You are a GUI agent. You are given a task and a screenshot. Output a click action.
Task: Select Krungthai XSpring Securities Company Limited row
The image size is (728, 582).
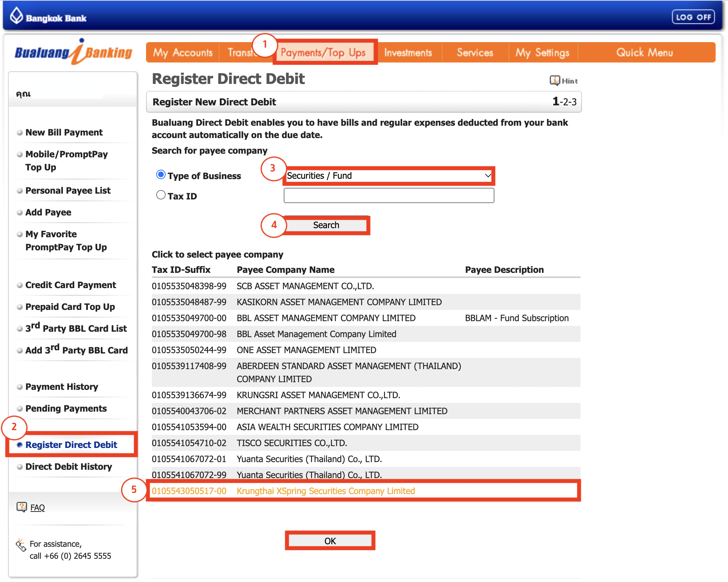(x=325, y=491)
